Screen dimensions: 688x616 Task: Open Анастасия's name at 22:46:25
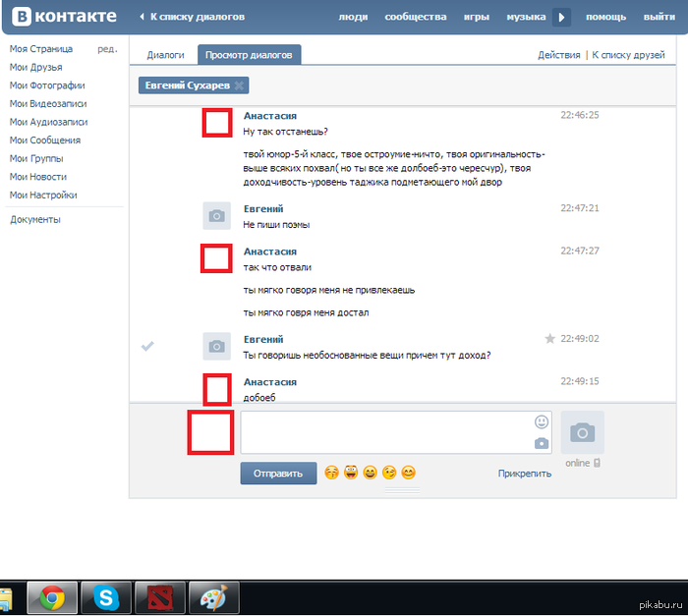(x=270, y=116)
